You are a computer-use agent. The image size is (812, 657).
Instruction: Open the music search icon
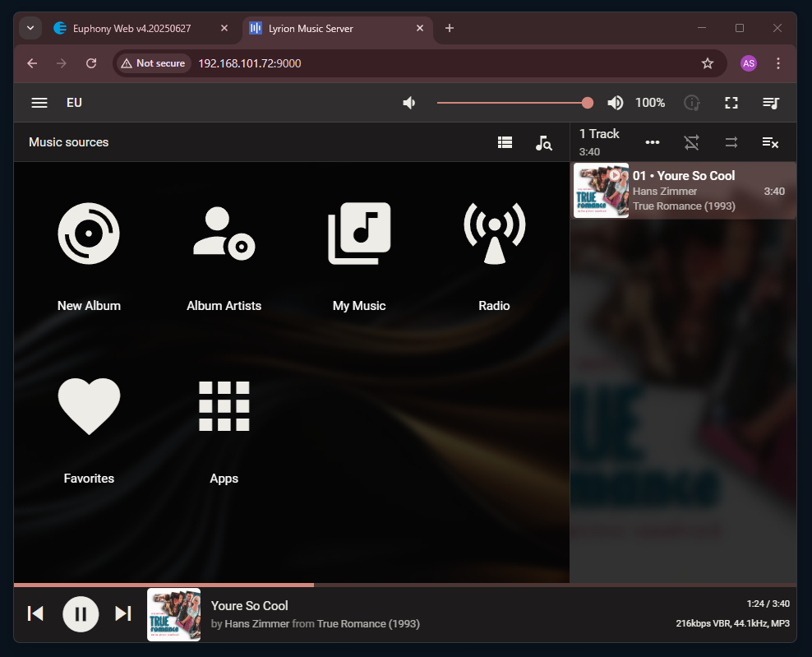pyautogui.click(x=544, y=142)
